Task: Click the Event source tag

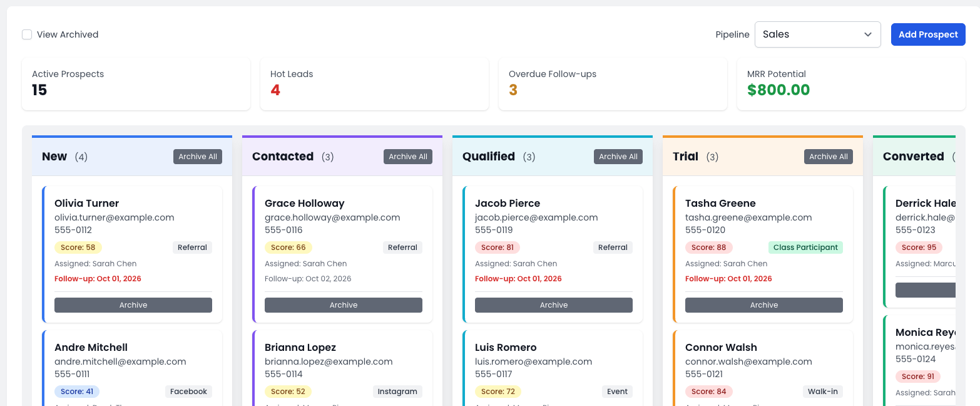Action: click(617, 392)
